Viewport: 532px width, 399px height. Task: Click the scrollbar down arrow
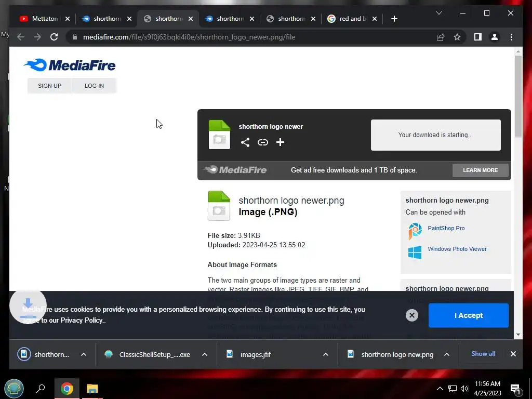(518, 335)
